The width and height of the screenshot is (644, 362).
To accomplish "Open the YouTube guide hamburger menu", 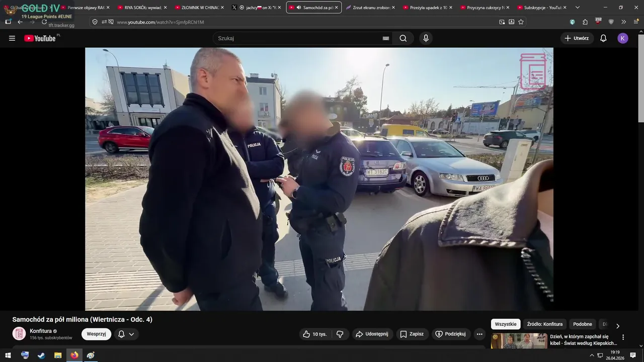I will coord(12,38).
